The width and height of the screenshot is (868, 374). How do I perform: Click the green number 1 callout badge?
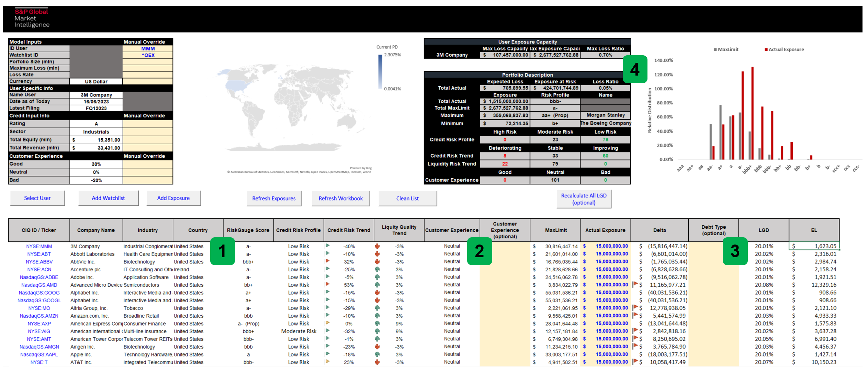pos(222,251)
